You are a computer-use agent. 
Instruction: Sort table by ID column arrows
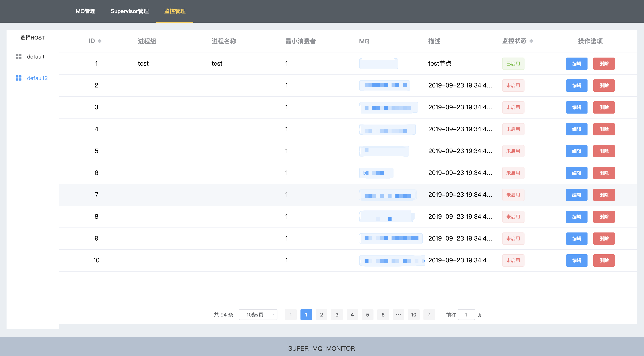click(100, 41)
